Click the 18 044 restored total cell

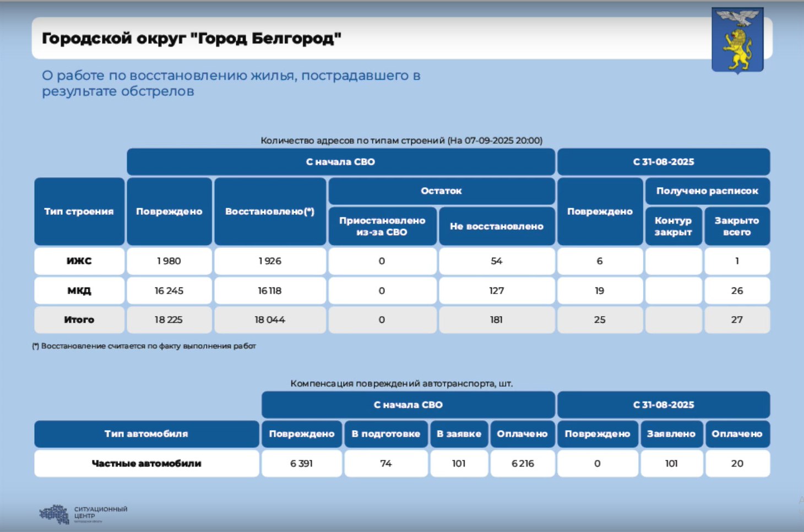(270, 319)
